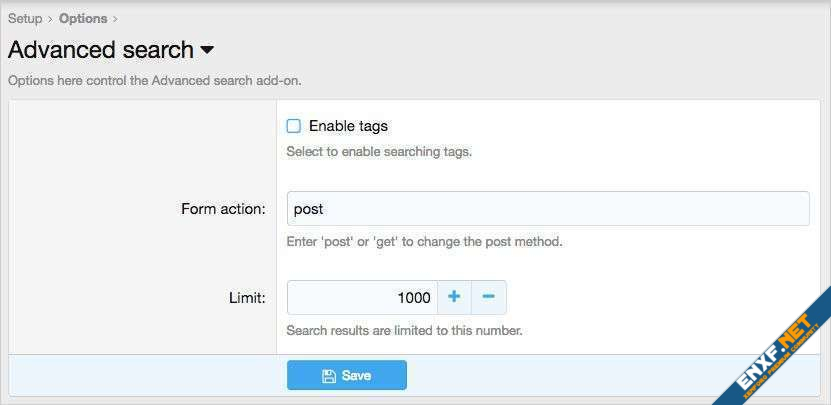Click the chevron after Options breadcrumb

click(x=115, y=18)
